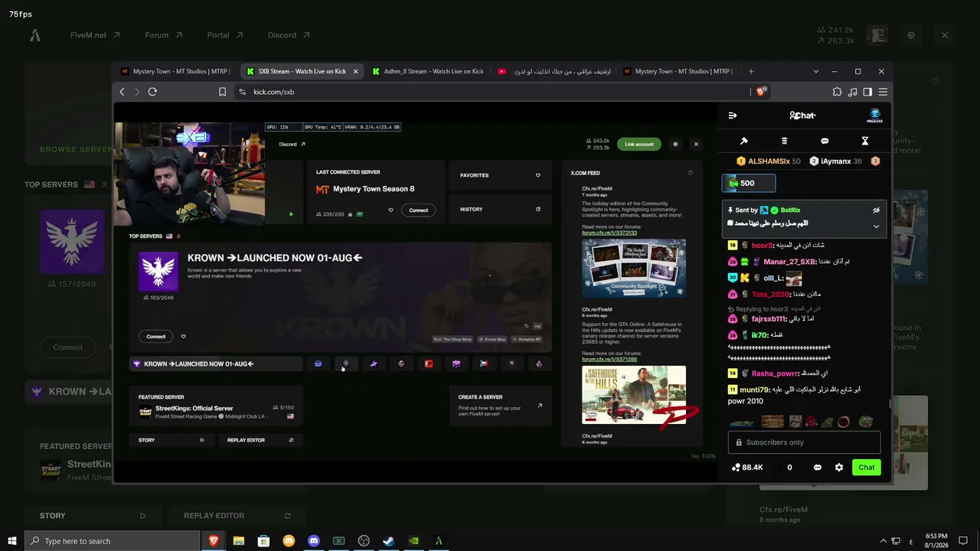Click the kick.com/sxb address bar

click(490, 92)
